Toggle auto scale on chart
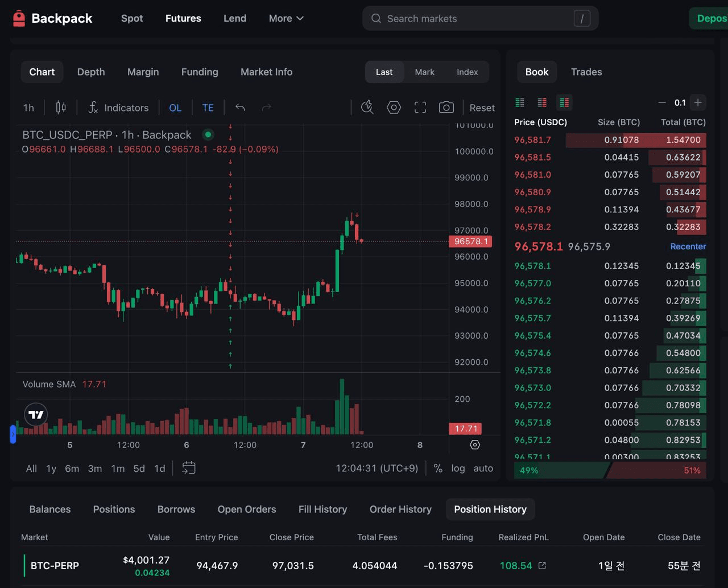 click(x=483, y=468)
